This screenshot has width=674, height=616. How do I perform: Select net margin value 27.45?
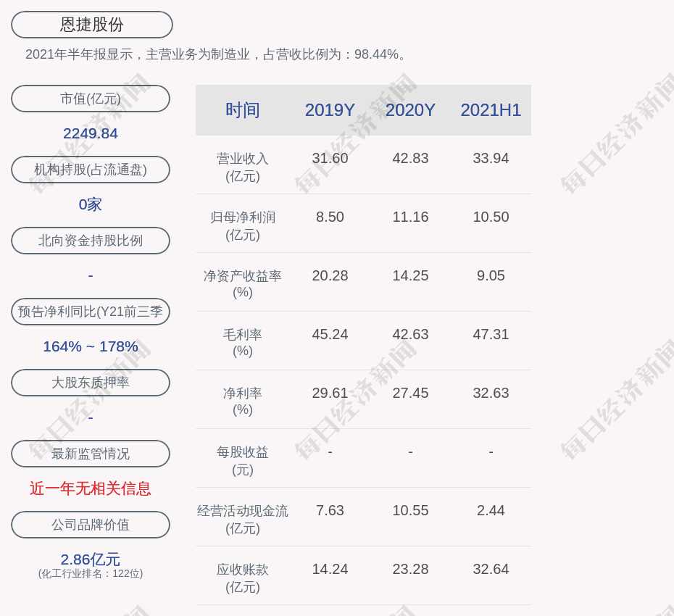pyautogui.click(x=410, y=393)
